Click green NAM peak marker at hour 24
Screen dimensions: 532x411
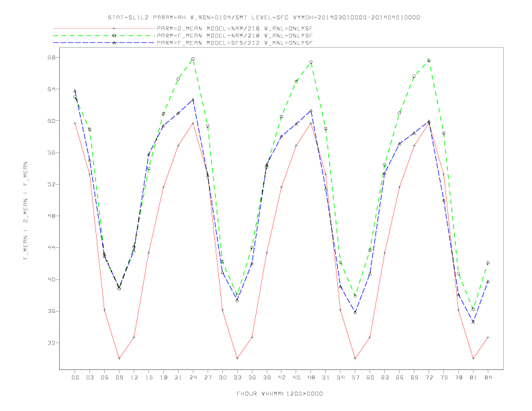click(193, 59)
